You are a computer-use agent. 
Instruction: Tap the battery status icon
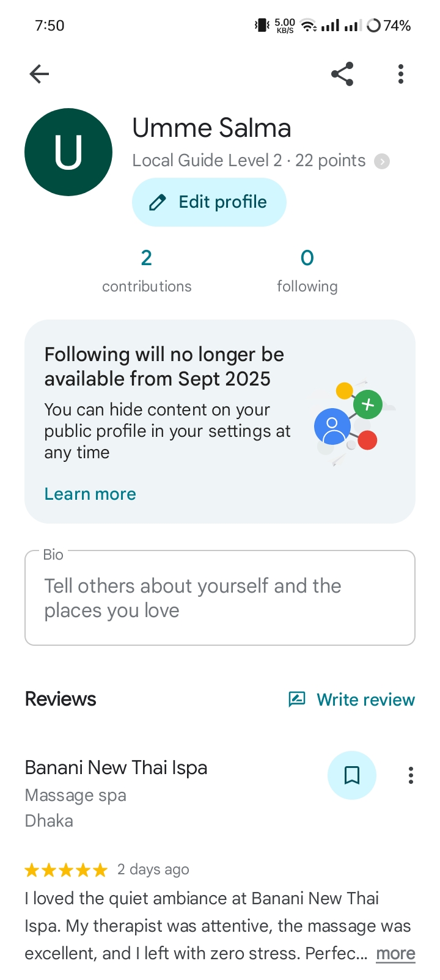pos(373,26)
